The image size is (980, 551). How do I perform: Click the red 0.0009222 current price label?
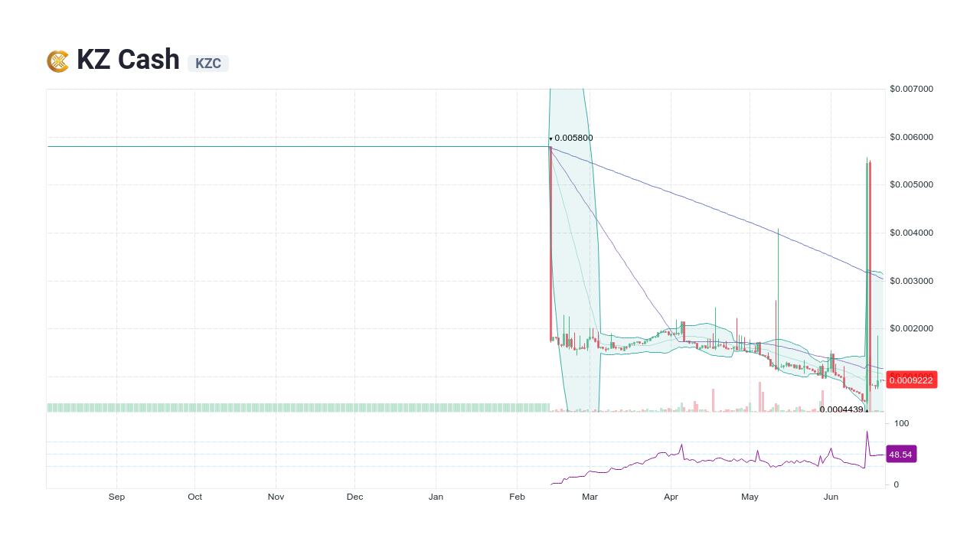pos(911,380)
